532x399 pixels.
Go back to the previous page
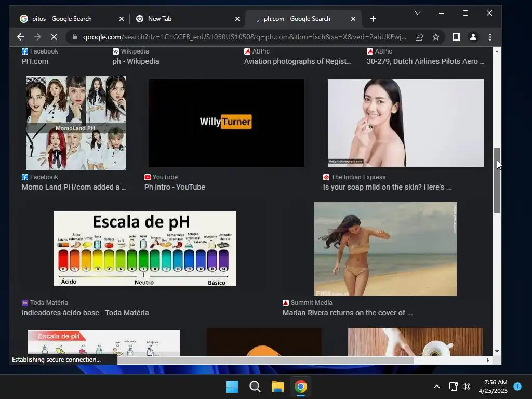pyautogui.click(x=21, y=37)
